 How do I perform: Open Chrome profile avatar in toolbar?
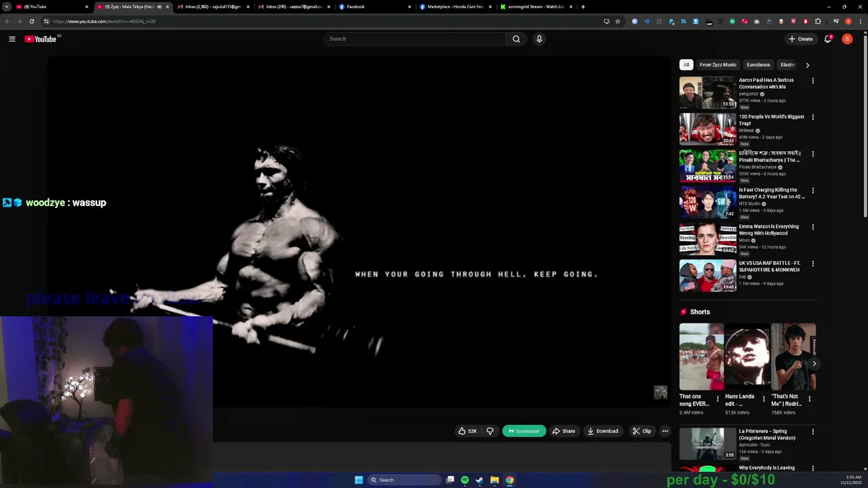[847, 22]
